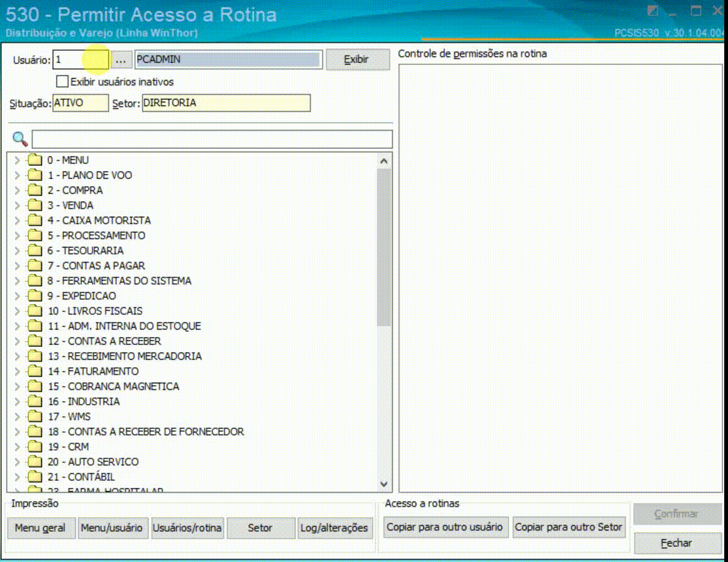Click folder icon of 9 - EXPEDICAO
The image size is (728, 562).
(x=35, y=295)
